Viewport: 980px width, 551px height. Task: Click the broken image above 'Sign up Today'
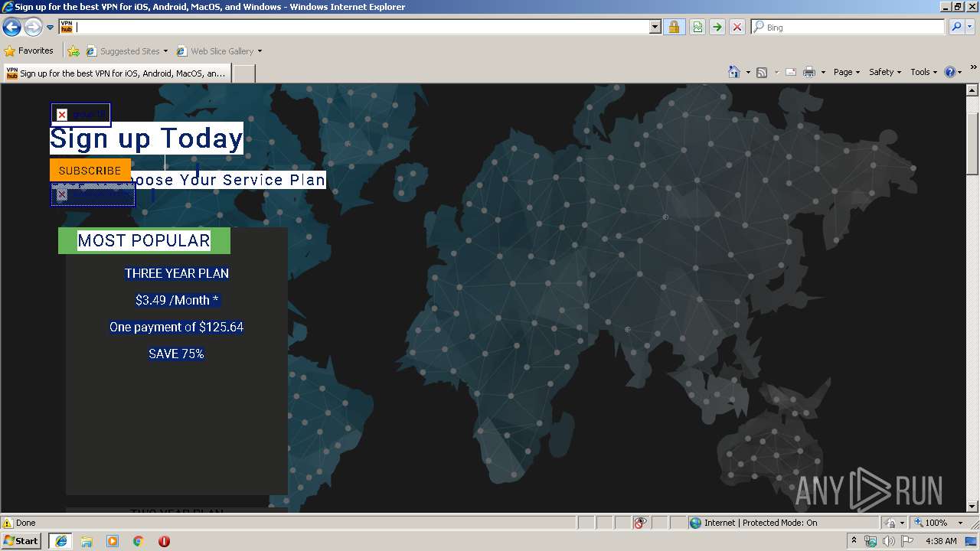point(80,115)
